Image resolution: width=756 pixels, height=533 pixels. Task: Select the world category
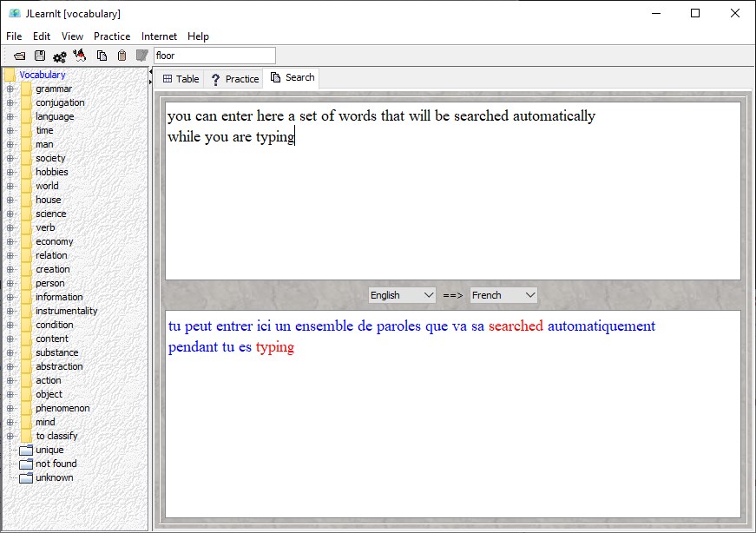[x=47, y=186]
